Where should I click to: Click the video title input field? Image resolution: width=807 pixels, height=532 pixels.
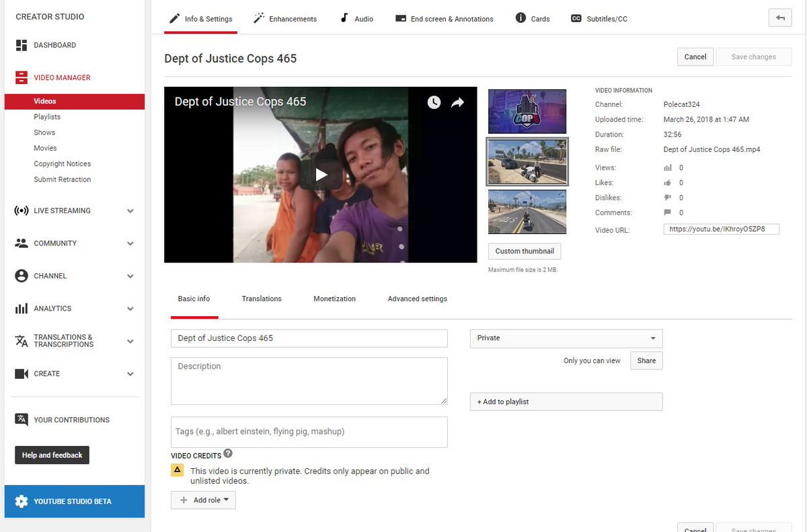coord(309,338)
